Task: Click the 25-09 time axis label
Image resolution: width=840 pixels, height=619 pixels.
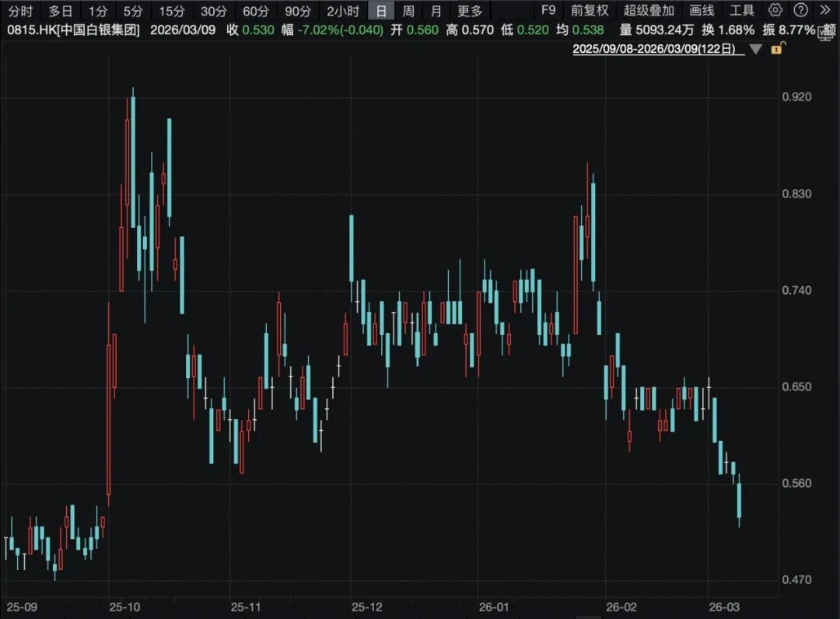Action: (22, 607)
